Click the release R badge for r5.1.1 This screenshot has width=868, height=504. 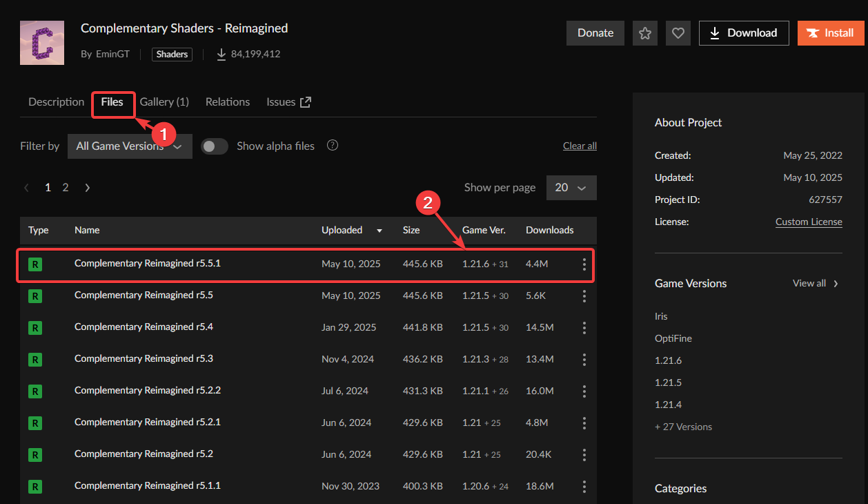tap(35, 487)
